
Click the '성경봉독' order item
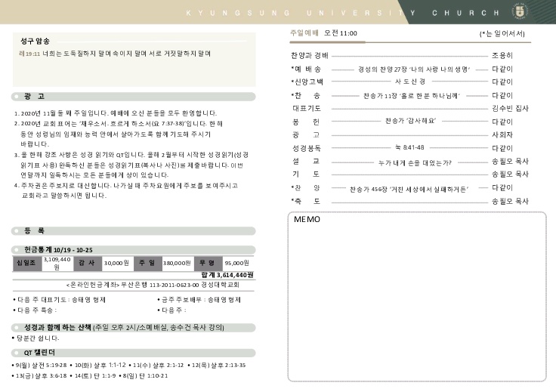coord(307,148)
